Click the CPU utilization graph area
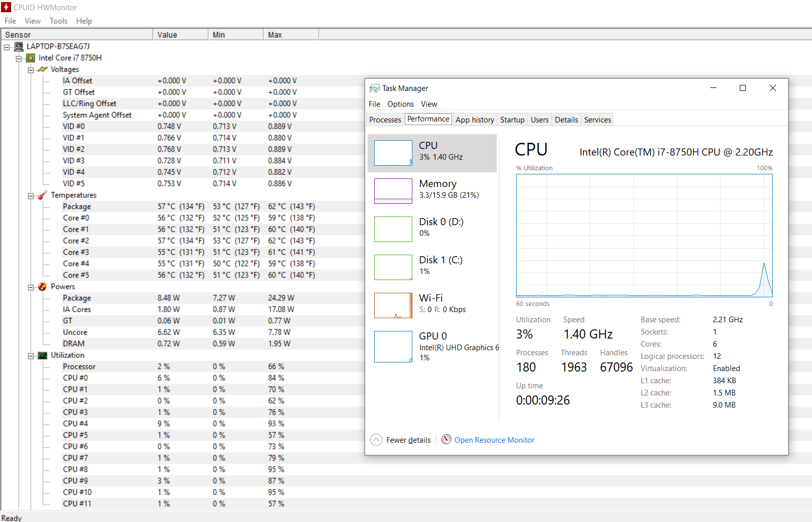 pos(644,235)
